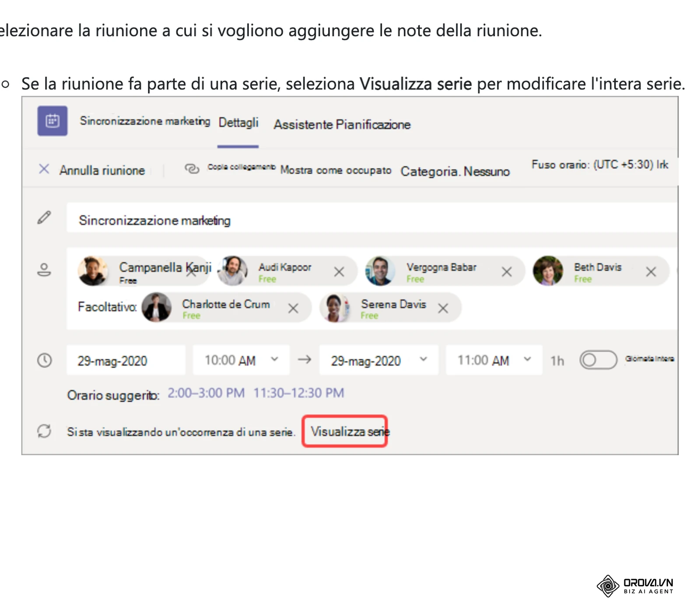Click Annulla riunione to cancel meeting
This screenshot has width=700, height=615.
click(x=102, y=170)
